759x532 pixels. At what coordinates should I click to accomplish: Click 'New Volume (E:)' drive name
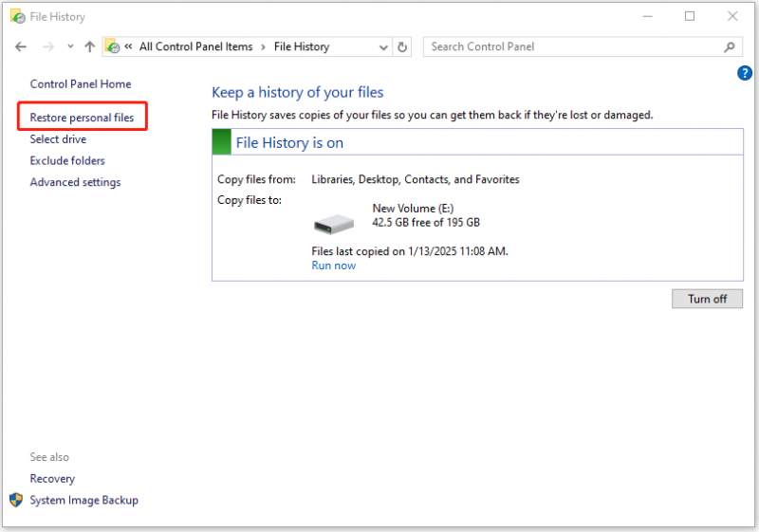[x=413, y=209]
